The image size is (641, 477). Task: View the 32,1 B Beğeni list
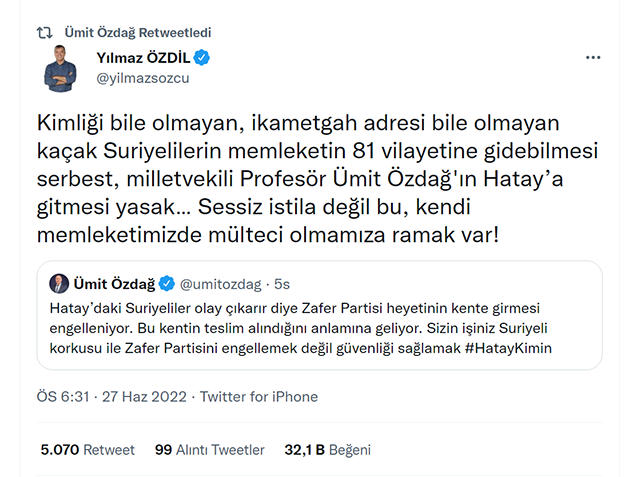click(x=327, y=450)
